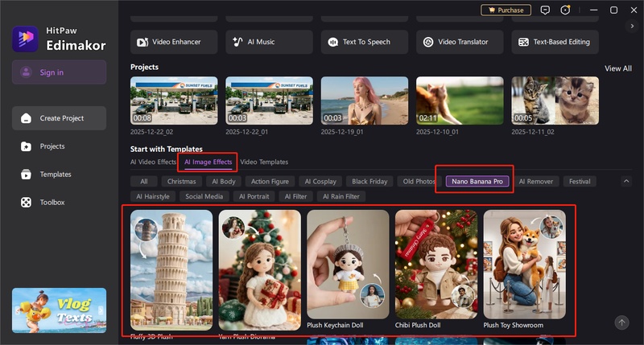Open the notification settings icon in title bar
The width and height of the screenshot is (644, 345).
(x=565, y=10)
